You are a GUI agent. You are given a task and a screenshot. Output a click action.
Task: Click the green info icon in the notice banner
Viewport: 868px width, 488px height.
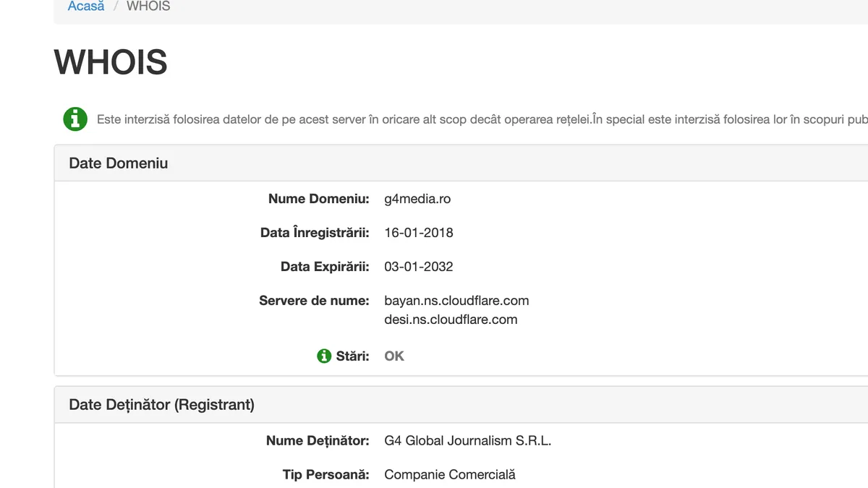point(75,119)
